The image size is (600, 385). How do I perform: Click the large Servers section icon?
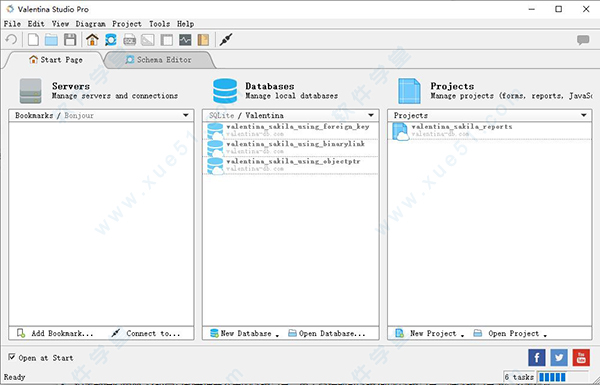[x=31, y=91]
